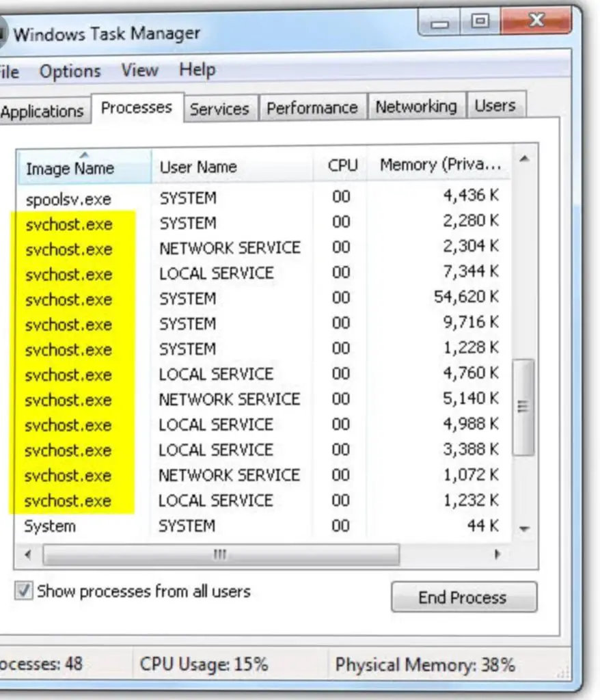Select svchost.exe using 1,072 K memory
The image size is (600, 700).
point(263,475)
